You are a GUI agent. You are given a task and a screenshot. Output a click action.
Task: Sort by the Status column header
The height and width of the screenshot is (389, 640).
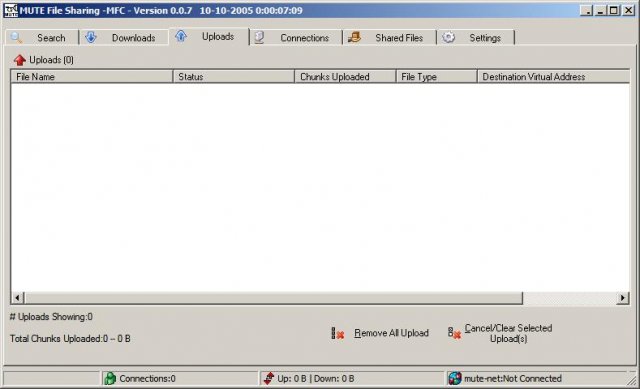pos(233,77)
